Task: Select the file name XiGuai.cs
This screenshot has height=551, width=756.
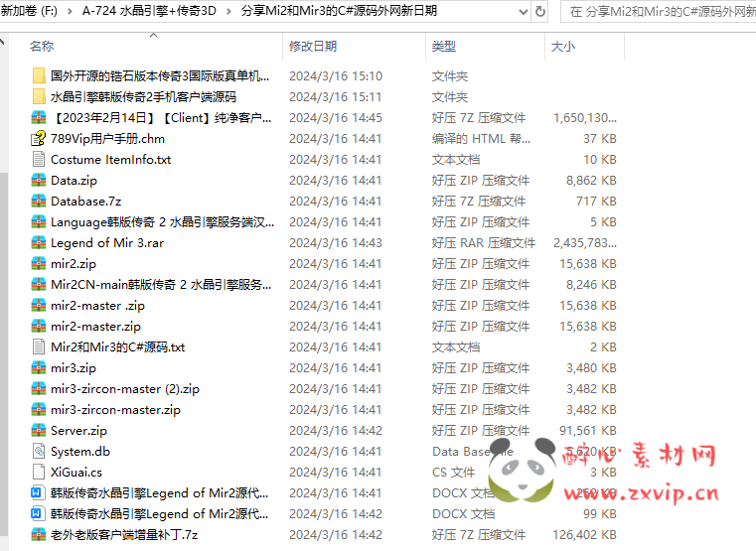Action: point(76,472)
